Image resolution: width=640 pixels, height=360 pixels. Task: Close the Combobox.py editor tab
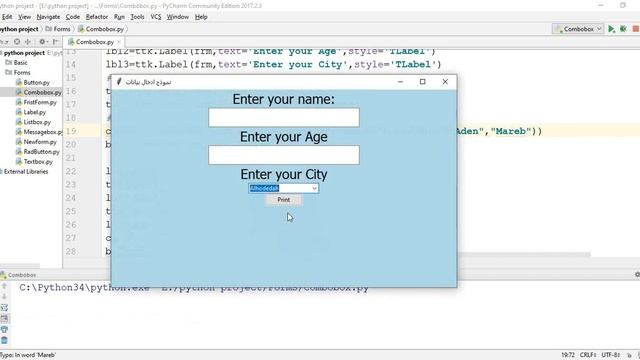[x=119, y=42]
